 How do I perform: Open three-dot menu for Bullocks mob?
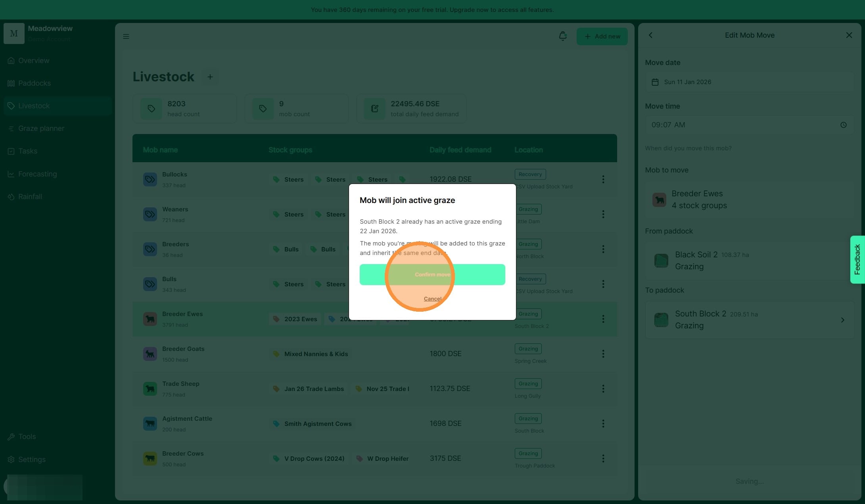click(x=603, y=179)
